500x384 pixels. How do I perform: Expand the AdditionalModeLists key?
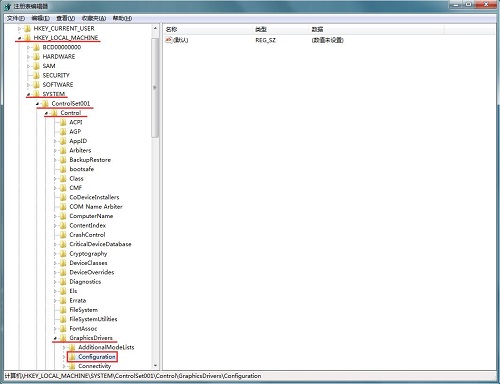[x=64, y=347]
